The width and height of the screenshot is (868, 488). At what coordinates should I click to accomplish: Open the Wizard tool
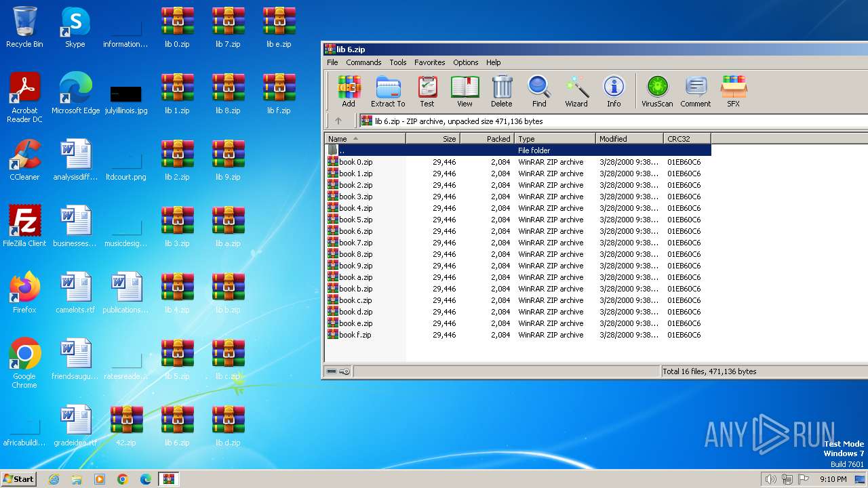point(576,91)
